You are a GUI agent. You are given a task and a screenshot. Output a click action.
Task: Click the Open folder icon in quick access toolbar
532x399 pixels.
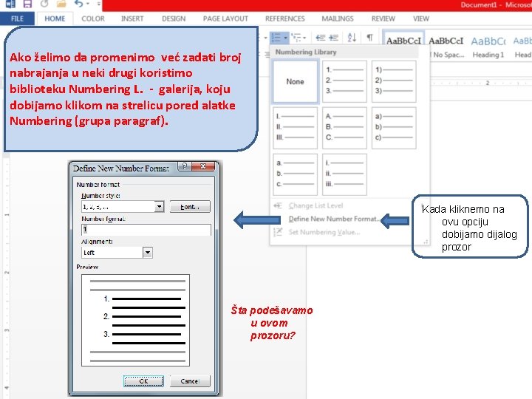pos(61,4)
